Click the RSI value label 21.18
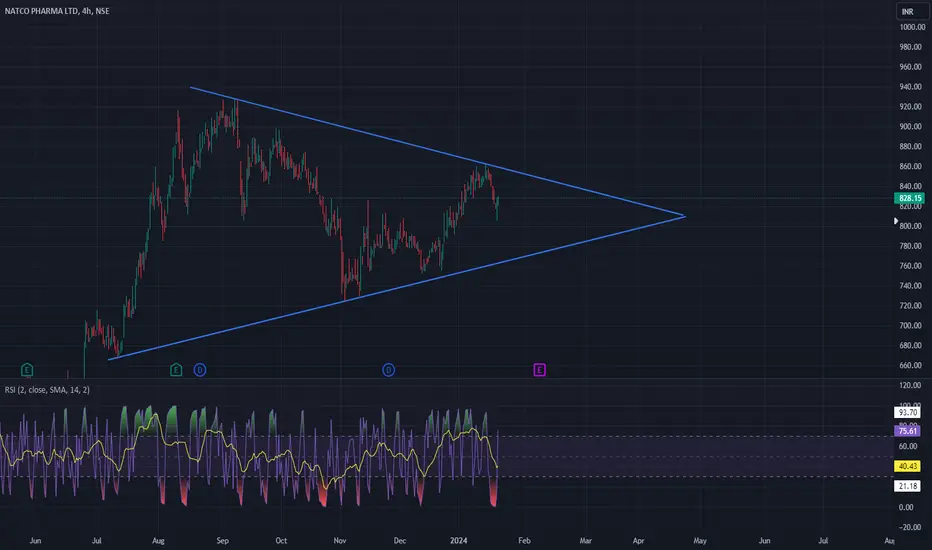The image size is (932, 550). (x=907, y=486)
